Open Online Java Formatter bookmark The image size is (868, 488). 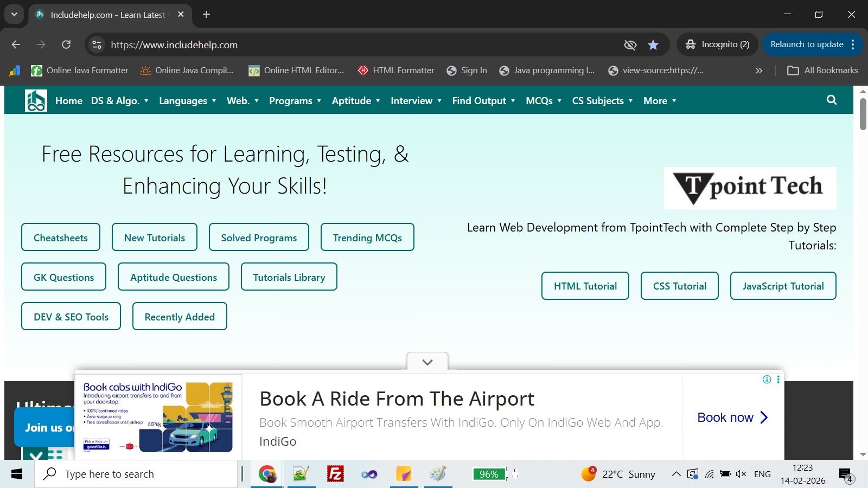[x=80, y=70]
